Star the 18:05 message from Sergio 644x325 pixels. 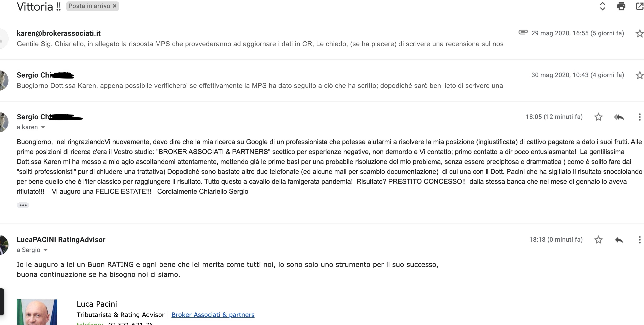pyautogui.click(x=598, y=117)
